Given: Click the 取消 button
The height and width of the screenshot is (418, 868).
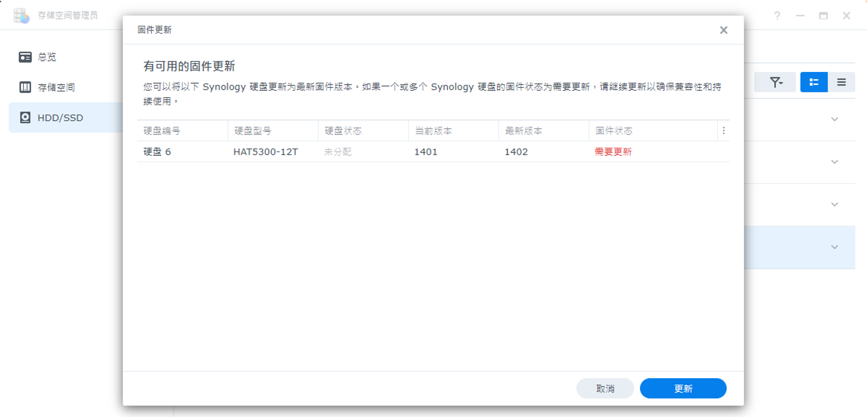Looking at the screenshot, I should coord(605,389).
